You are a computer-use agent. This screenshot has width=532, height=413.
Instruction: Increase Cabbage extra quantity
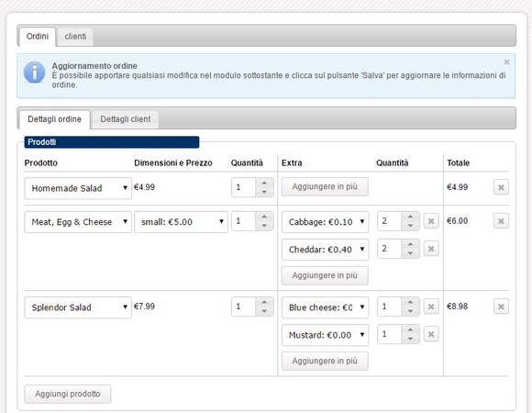[411, 217]
